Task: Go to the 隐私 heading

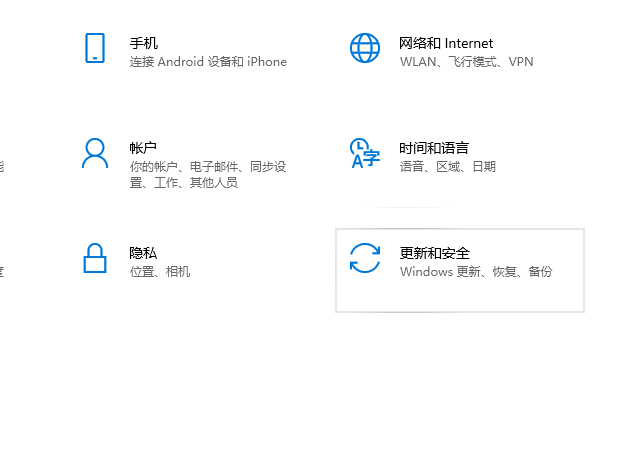Action: (143, 253)
